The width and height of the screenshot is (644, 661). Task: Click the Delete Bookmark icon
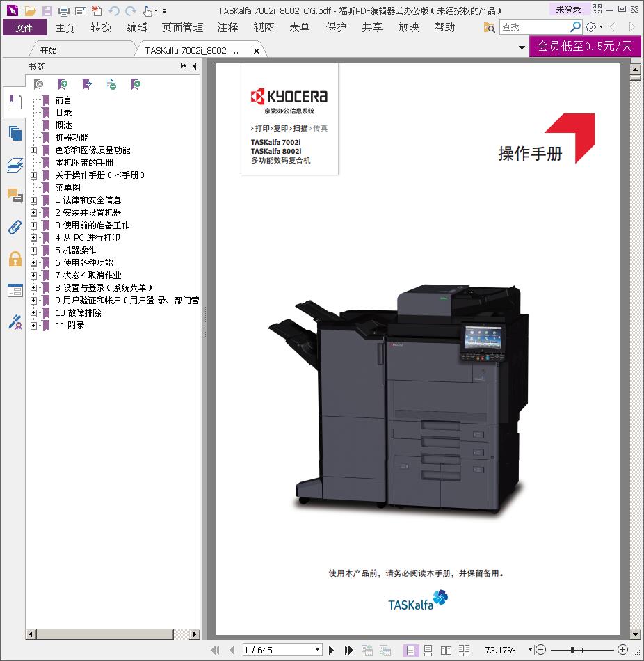click(x=38, y=84)
